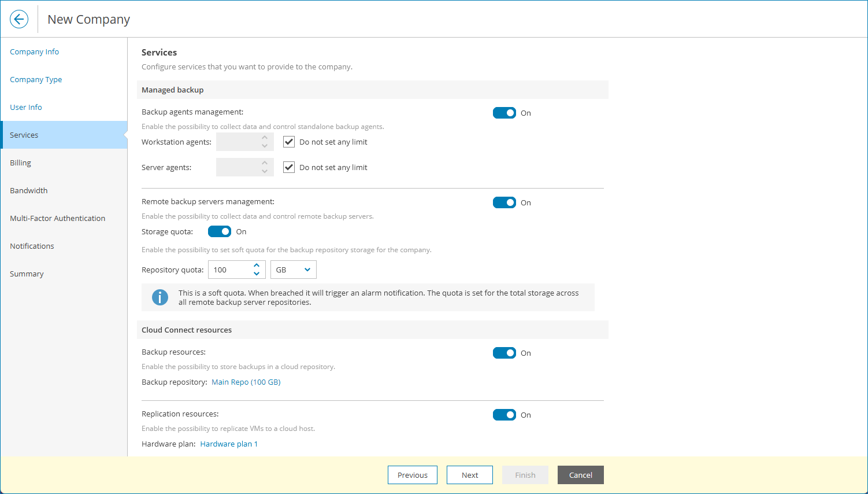Click the Previous button
868x494 pixels.
412,475
